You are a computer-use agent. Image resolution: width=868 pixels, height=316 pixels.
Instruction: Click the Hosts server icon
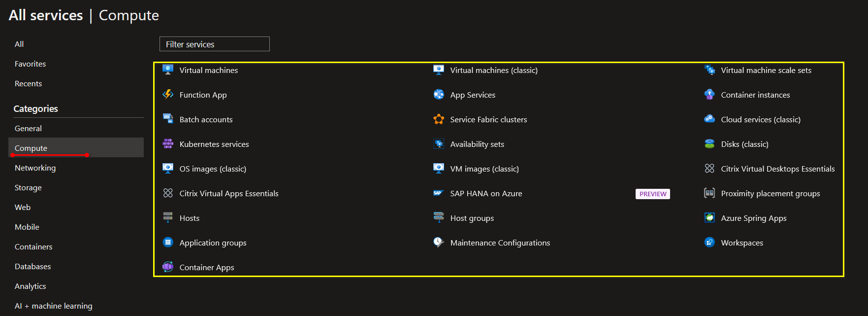[x=168, y=217]
